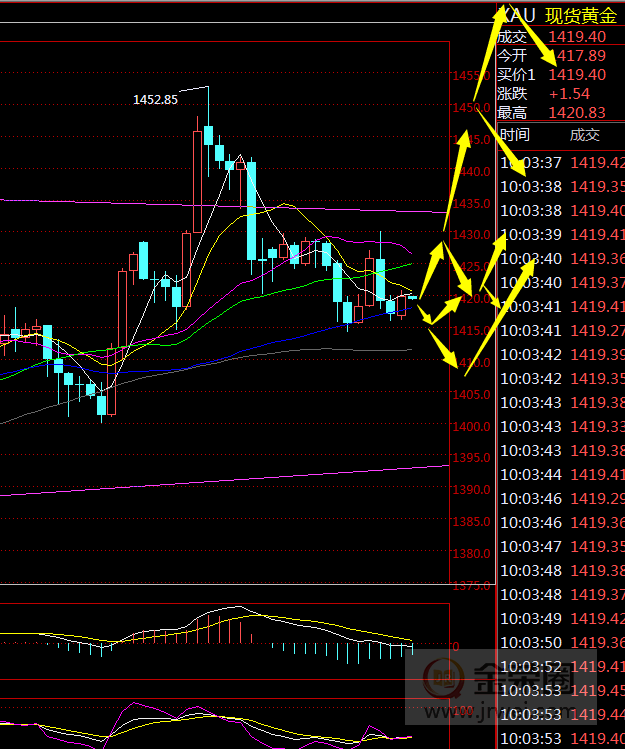This screenshot has width=625, height=749.
Task: Click the 10:03:42 row priced 1419.39
Action: pos(562,354)
